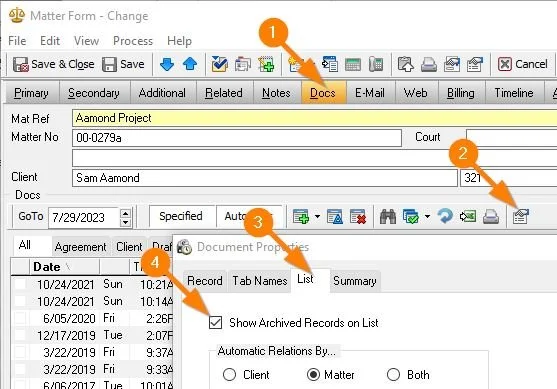The width and height of the screenshot is (557, 389).
Task: Open the calendar icon in the main toolbar
Action: coord(353,64)
